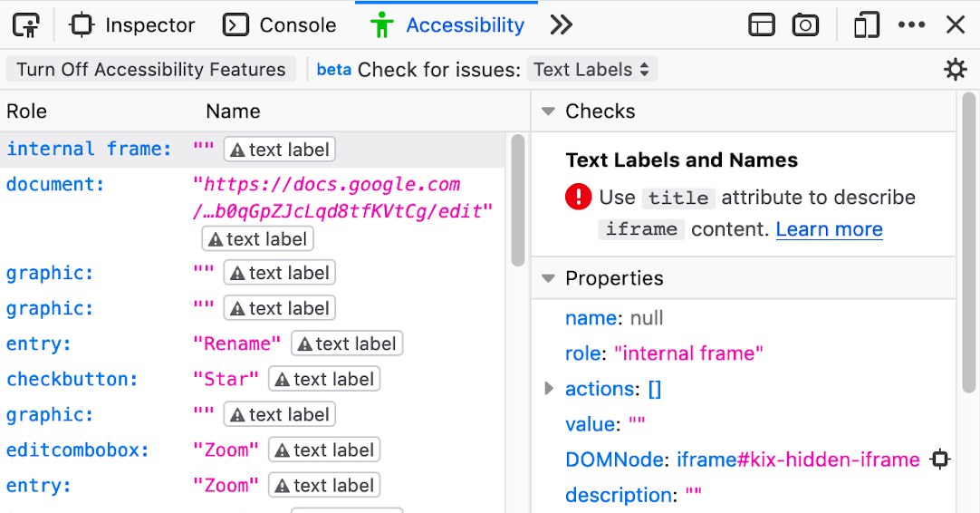This screenshot has width=980, height=513.
Task: Open the Inspector tab
Action: click(132, 25)
